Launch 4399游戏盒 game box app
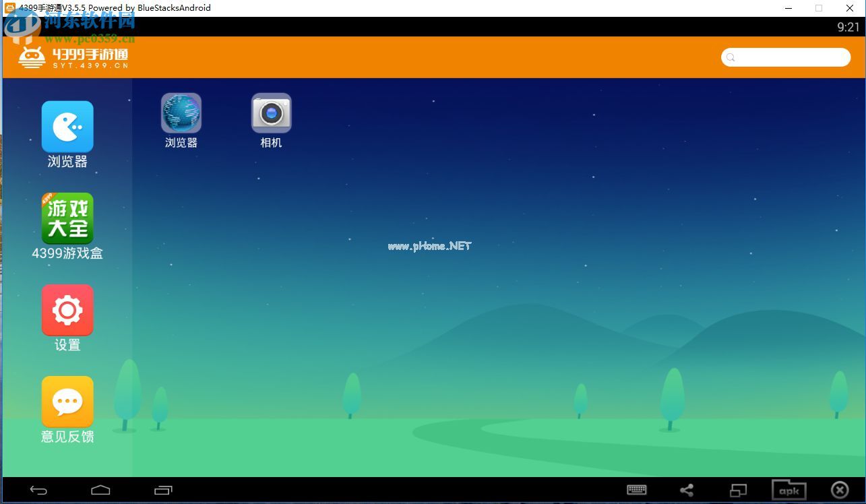The width and height of the screenshot is (866, 504). (67, 218)
